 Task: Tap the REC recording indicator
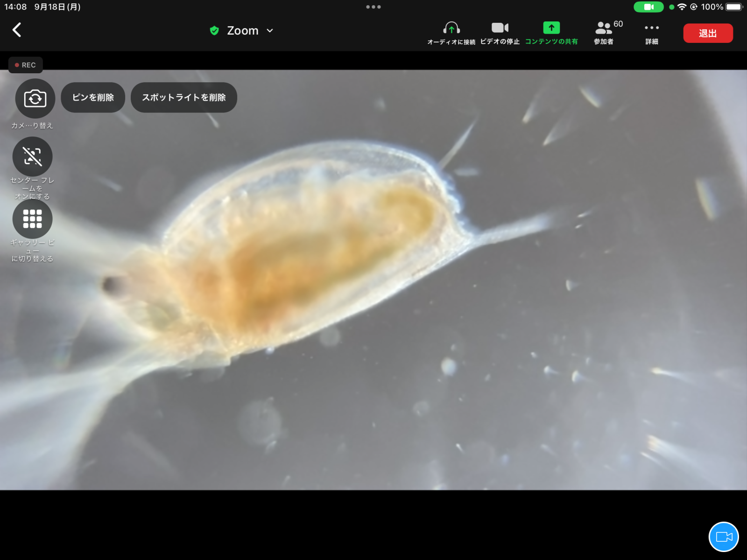click(26, 65)
